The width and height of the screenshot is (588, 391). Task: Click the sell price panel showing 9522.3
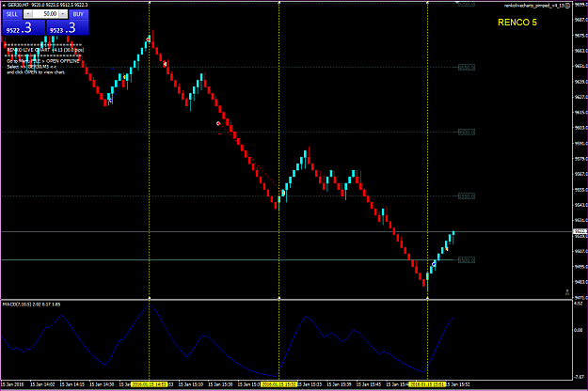24,27
